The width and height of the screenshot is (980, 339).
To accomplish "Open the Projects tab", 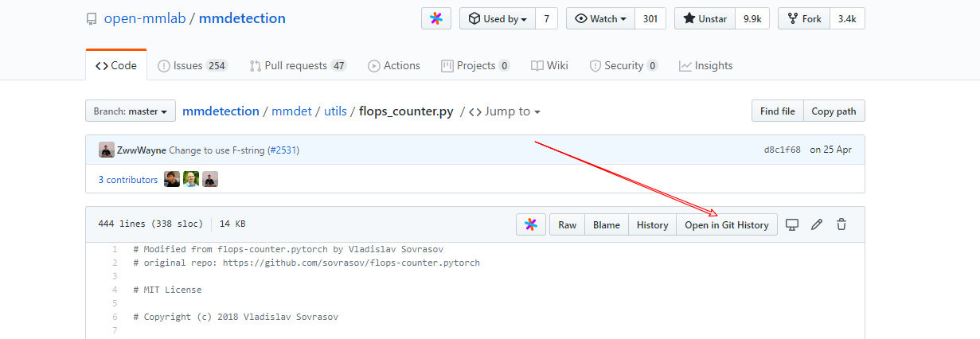I will (x=476, y=65).
